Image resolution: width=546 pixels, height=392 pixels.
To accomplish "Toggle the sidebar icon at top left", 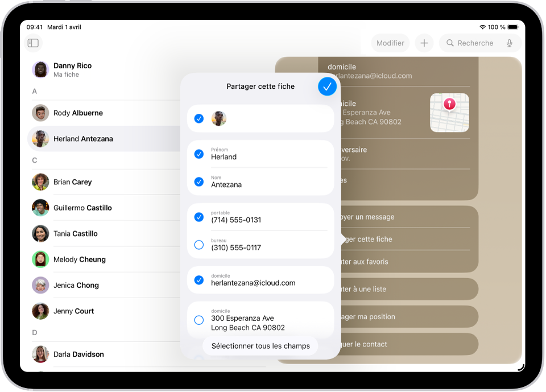I will click(x=33, y=43).
